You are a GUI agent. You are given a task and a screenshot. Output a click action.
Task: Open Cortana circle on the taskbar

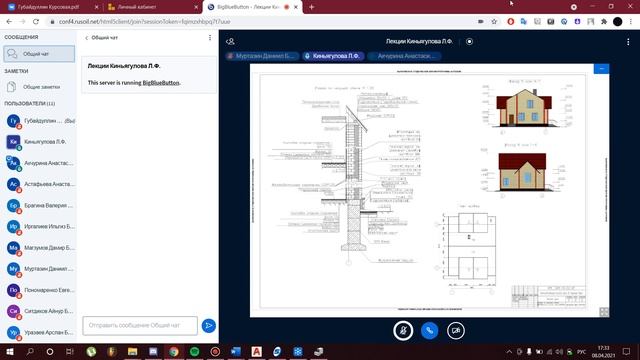click(50, 351)
